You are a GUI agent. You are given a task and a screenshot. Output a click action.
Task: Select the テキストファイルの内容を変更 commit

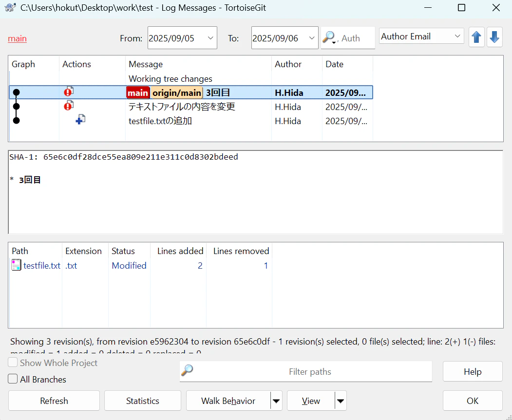point(191,107)
